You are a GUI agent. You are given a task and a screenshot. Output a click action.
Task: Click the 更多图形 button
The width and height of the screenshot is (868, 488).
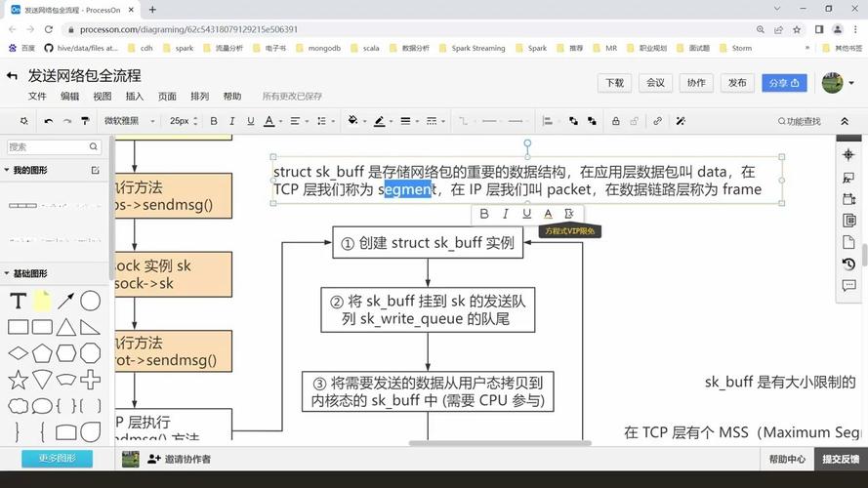pyautogui.click(x=57, y=459)
